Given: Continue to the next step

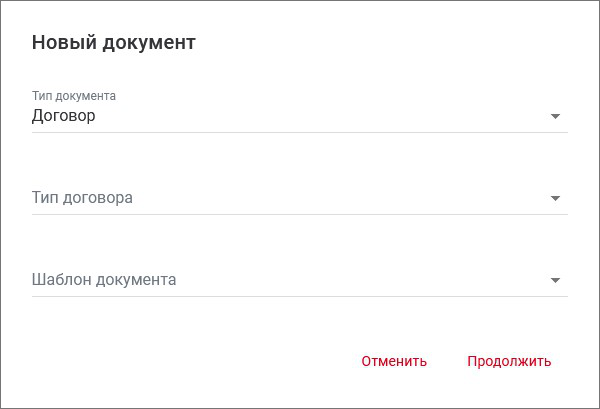Looking at the screenshot, I should click(x=509, y=361).
